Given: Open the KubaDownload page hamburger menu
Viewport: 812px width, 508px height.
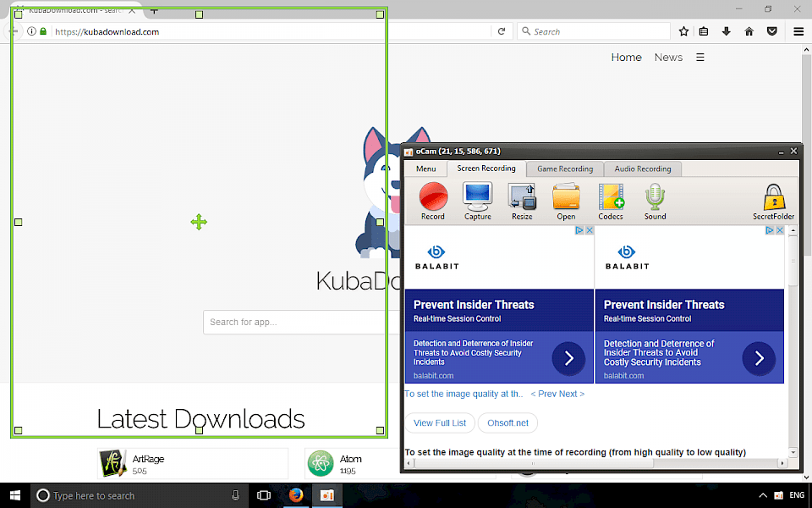Looking at the screenshot, I should (x=700, y=57).
